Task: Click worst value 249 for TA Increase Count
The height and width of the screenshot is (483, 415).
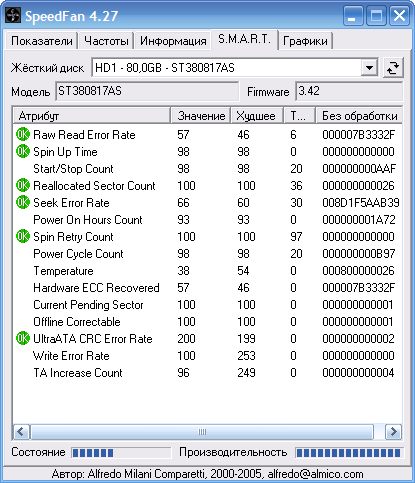Action: click(x=246, y=372)
